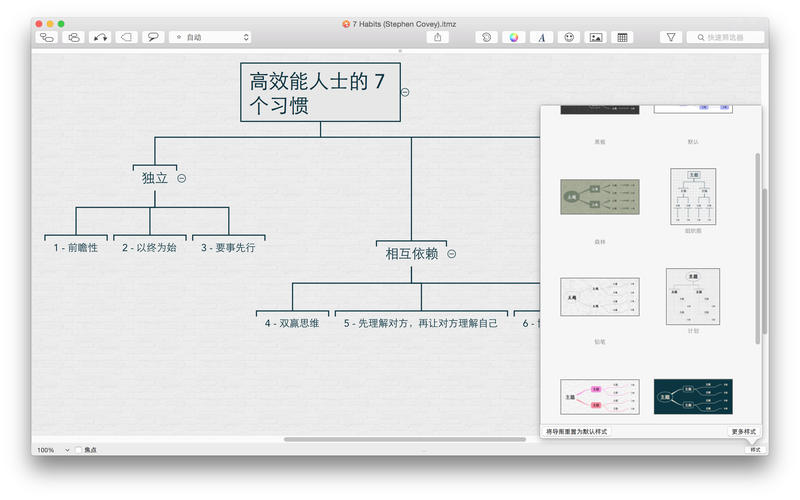Click the font 'A' text style icon
Screen dimensions: 800x500
tap(541, 37)
